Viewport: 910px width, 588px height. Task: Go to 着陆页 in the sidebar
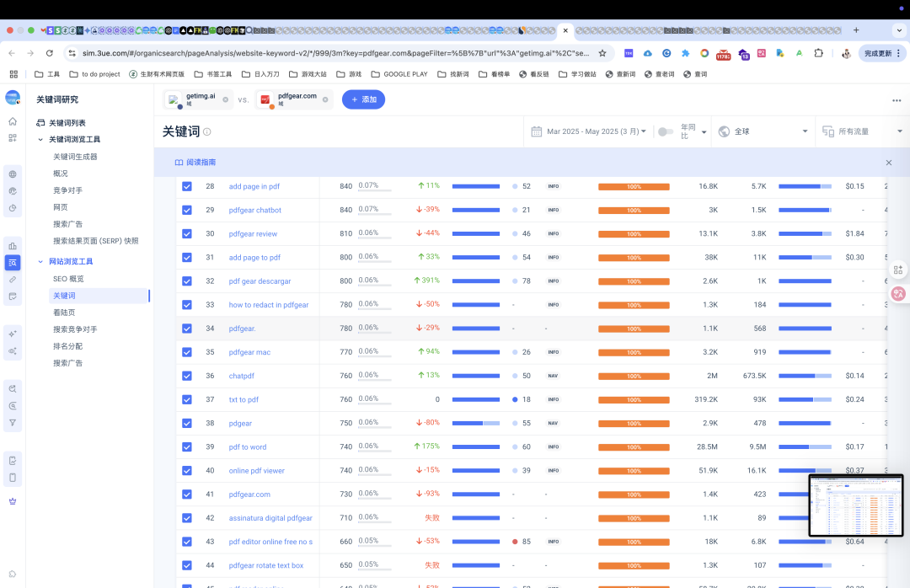tap(64, 313)
